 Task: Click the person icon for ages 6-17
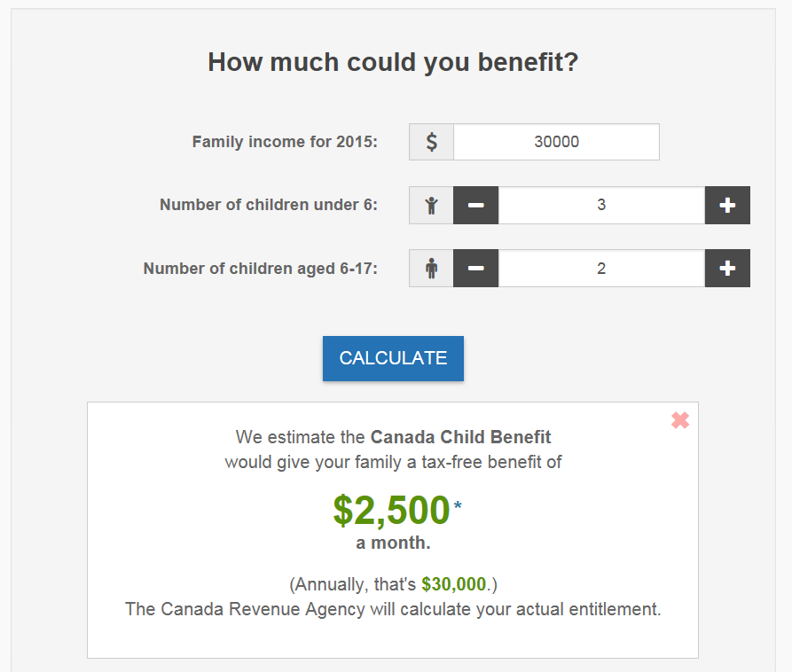(x=431, y=269)
